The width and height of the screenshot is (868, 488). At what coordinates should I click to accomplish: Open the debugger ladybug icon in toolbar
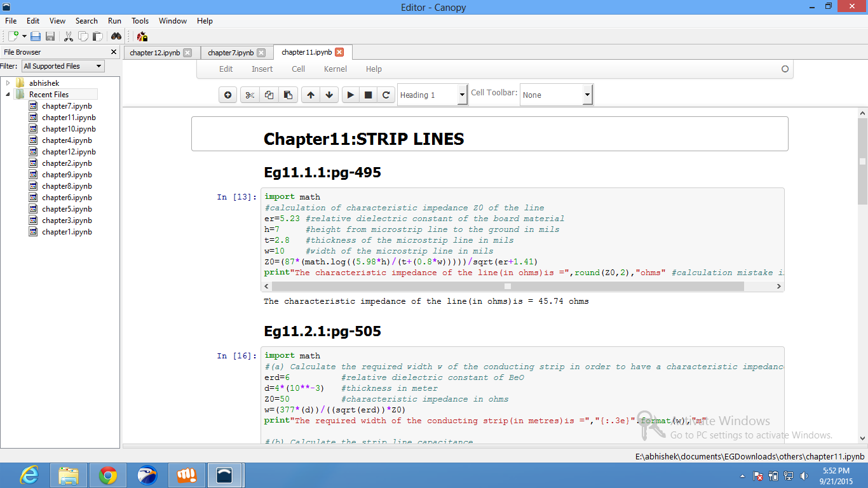point(142,37)
